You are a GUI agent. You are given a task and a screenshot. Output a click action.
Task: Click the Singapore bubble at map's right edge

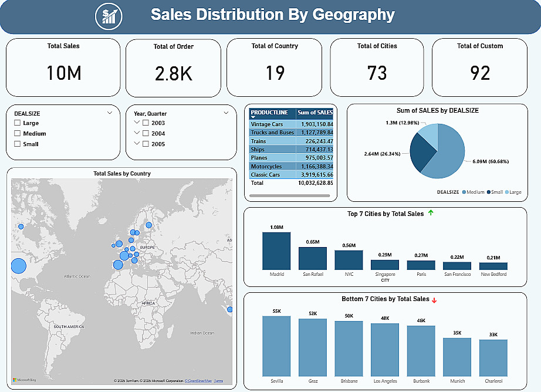coord(230,309)
